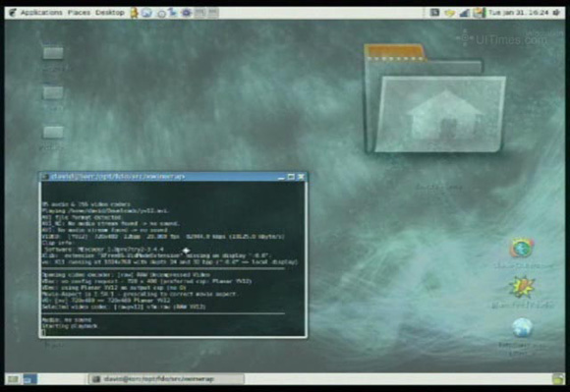Open the colorful globe web browser desktop icon
This screenshot has width=570, height=392.
tap(523, 249)
